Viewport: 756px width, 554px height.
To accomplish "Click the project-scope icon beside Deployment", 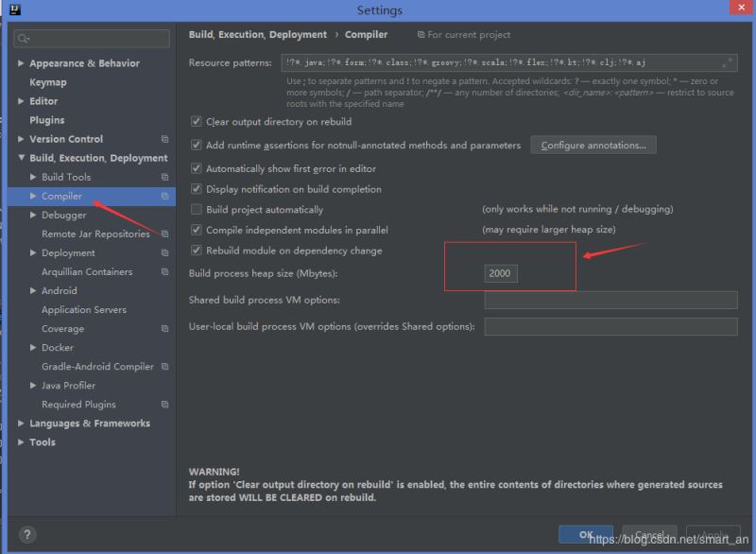I will click(164, 252).
